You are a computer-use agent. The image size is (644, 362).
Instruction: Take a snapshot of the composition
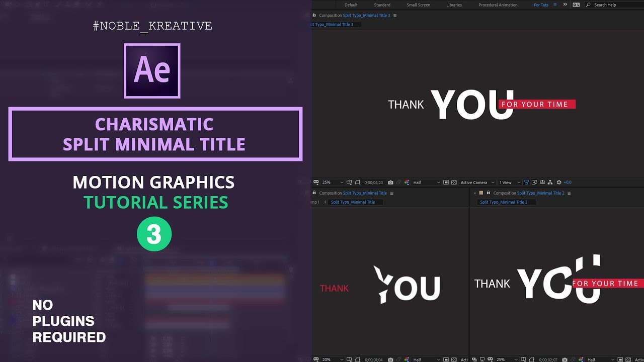click(x=390, y=182)
